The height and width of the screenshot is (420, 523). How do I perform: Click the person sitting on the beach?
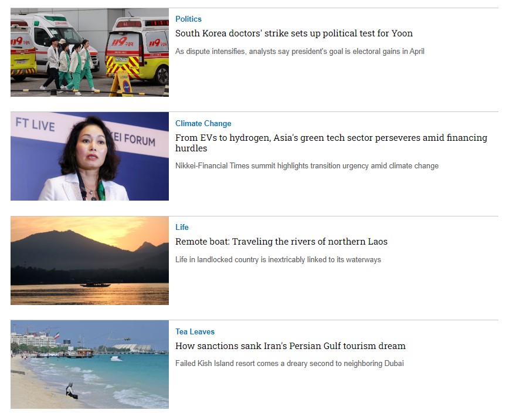(72, 391)
